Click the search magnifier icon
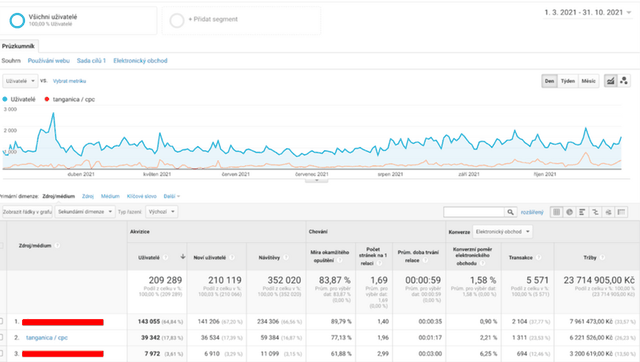 [x=510, y=212]
